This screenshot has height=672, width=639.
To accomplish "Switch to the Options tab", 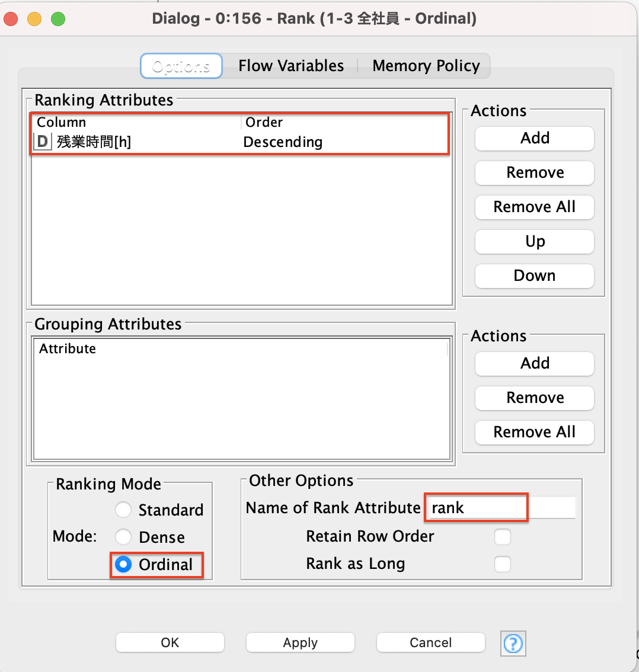I will [x=181, y=66].
